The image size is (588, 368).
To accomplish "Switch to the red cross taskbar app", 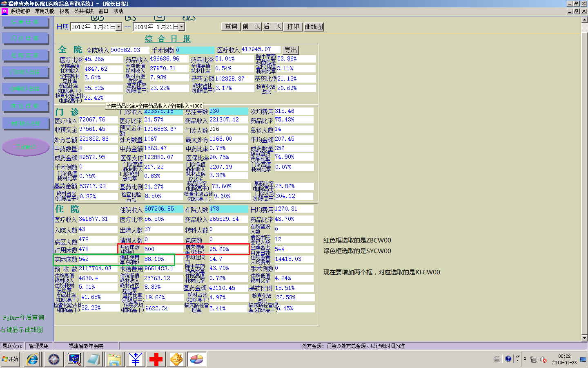I will point(156,359).
